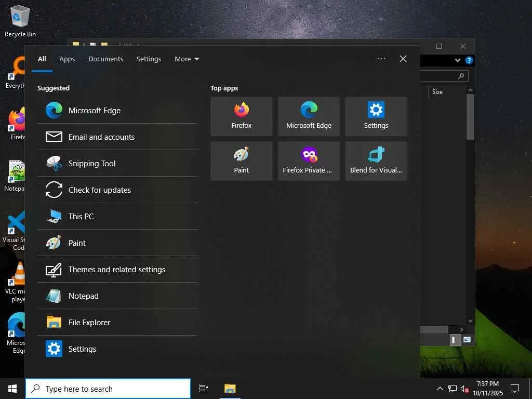The image size is (532, 399).
Task: Show hidden system tray icons
Action: pos(440,389)
